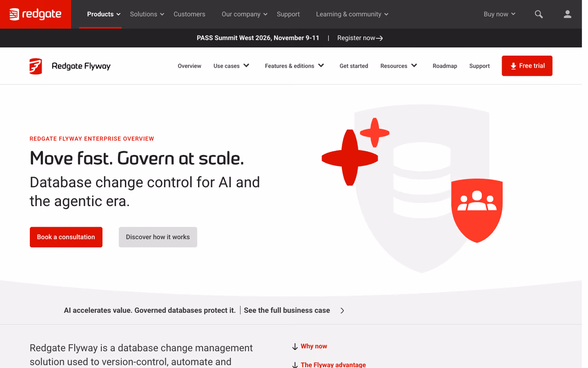Jump to the Why now section
Viewport: 588px width, 368px height.
click(x=314, y=346)
